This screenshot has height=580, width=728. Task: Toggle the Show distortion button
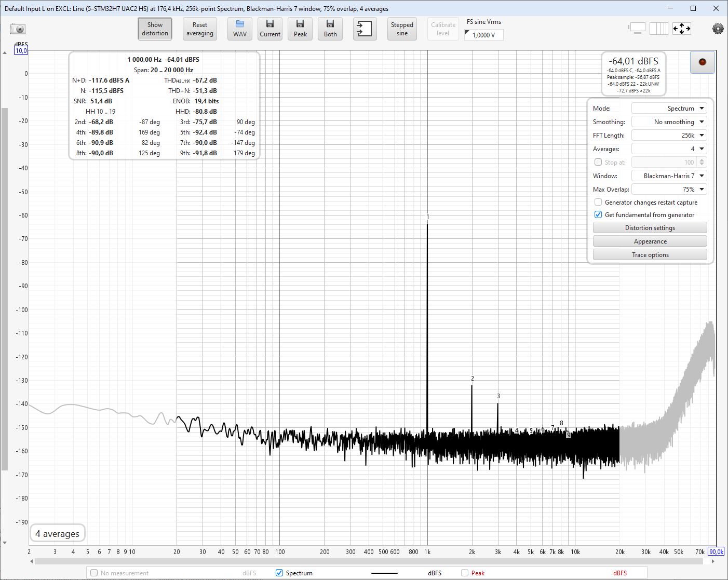pyautogui.click(x=155, y=29)
